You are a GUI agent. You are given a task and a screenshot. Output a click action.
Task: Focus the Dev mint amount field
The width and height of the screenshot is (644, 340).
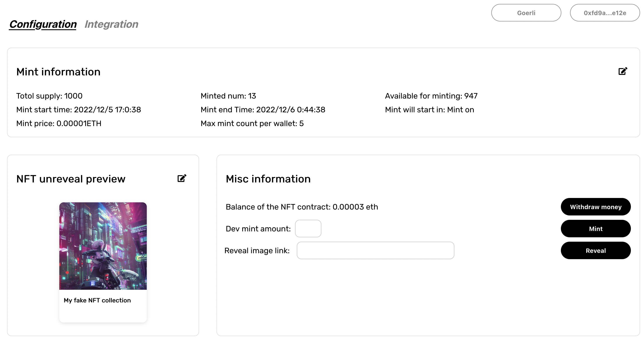[308, 229]
